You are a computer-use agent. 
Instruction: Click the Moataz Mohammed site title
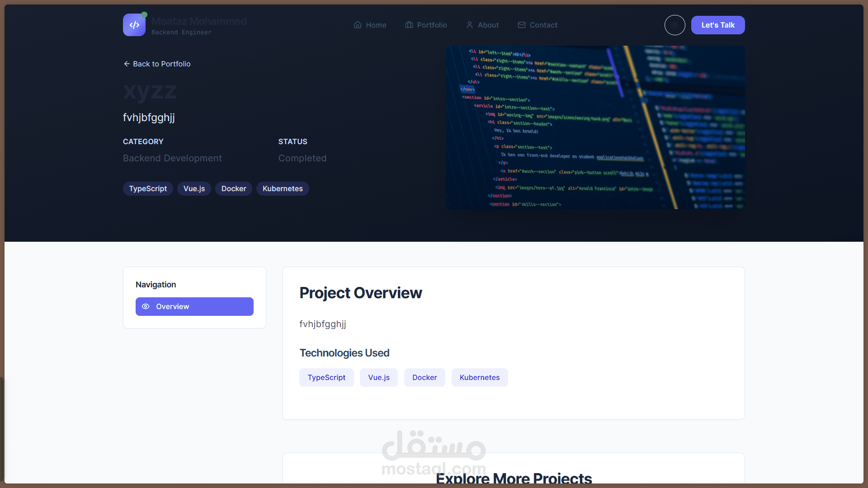199,21
